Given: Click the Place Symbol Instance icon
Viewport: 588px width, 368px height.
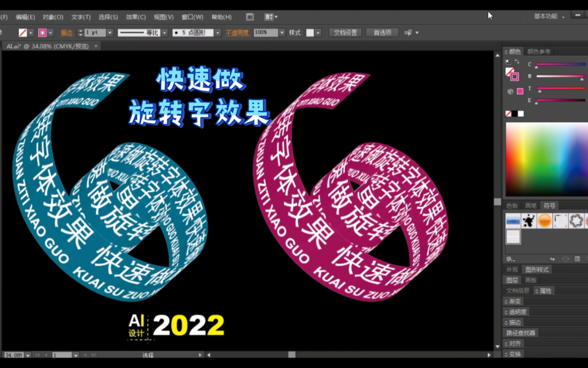Looking at the screenshot, I should 553,259.
